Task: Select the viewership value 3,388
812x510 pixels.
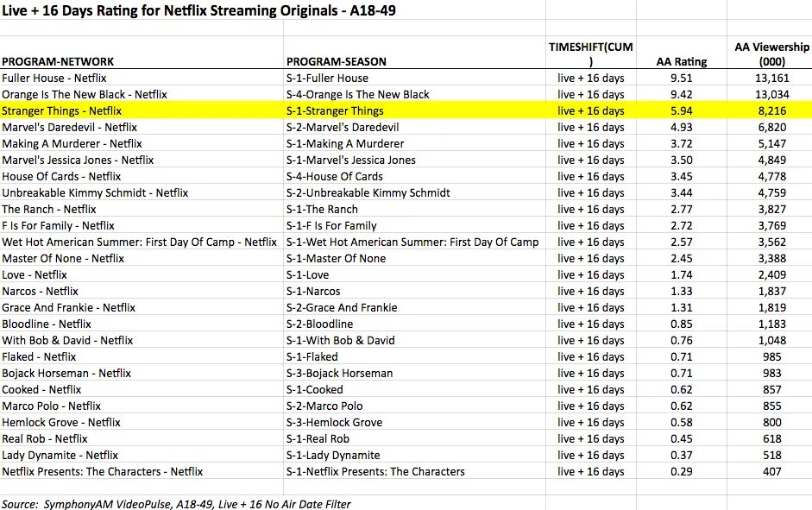Action: pyautogui.click(x=771, y=258)
